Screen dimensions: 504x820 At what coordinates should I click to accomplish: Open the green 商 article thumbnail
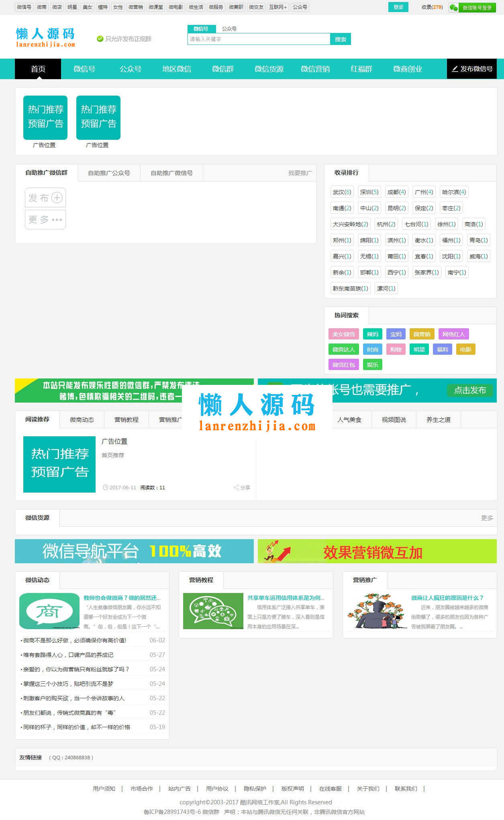pyautogui.click(x=49, y=611)
